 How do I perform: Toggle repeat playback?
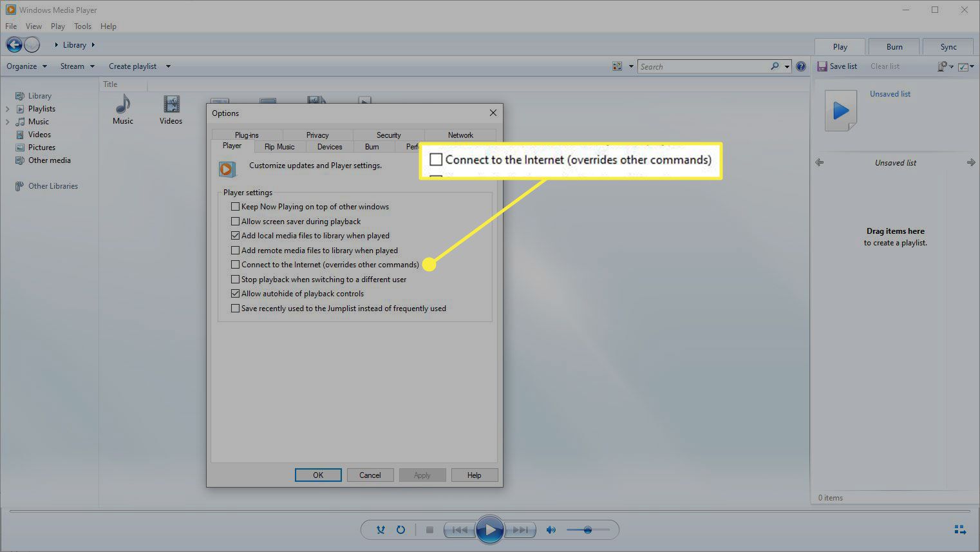pyautogui.click(x=400, y=529)
